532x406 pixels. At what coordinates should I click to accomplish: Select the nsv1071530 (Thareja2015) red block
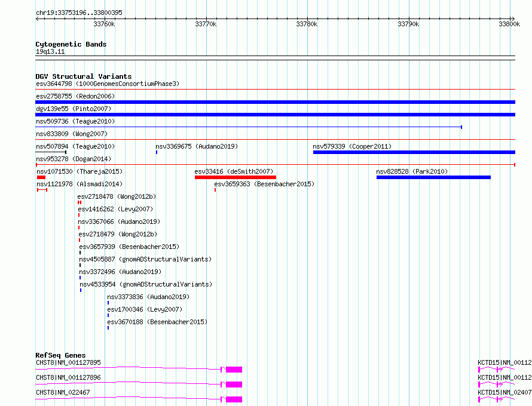[x=41, y=177]
